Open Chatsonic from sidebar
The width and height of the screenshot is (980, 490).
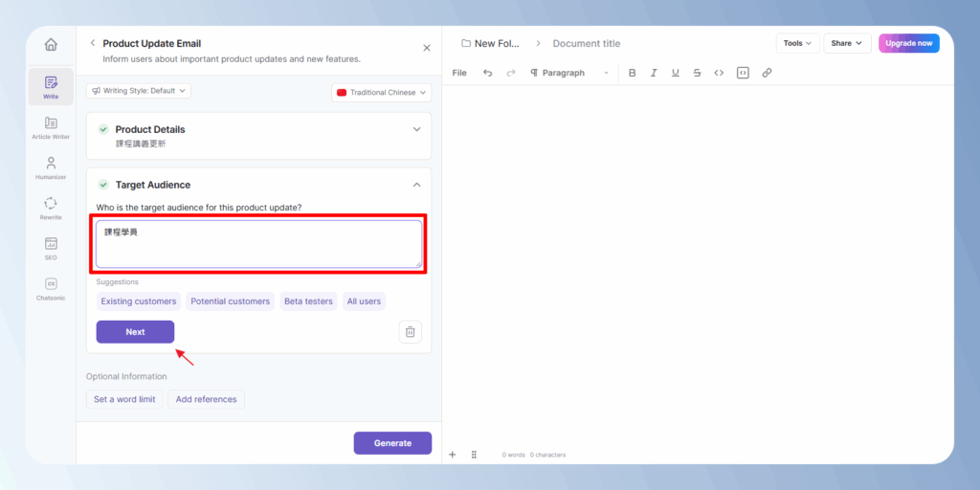pos(51,289)
